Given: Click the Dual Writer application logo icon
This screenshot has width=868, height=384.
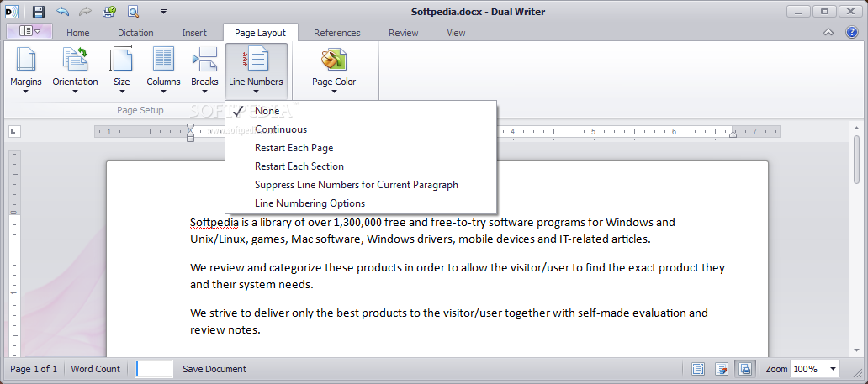Looking at the screenshot, I should pyautogui.click(x=12, y=11).
